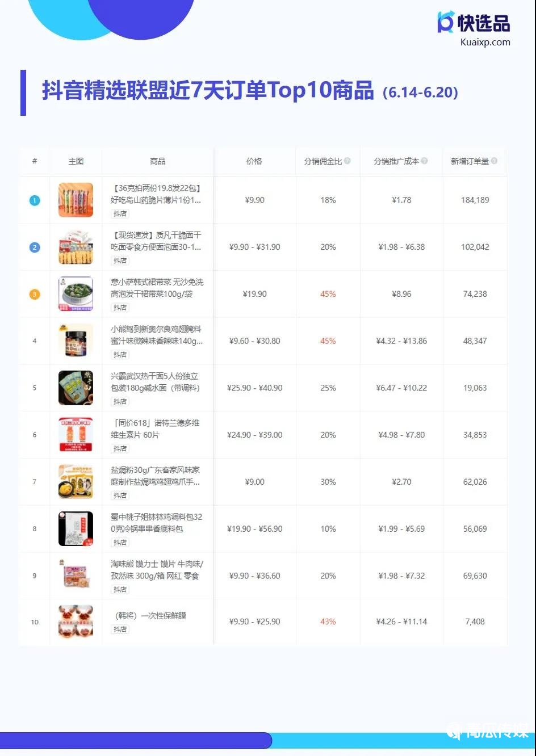Image resolution: width=536 pixels, height=756 pixels.
Task: Click help icon next to 分销佣金比
Action: click(x=347, y=161)
